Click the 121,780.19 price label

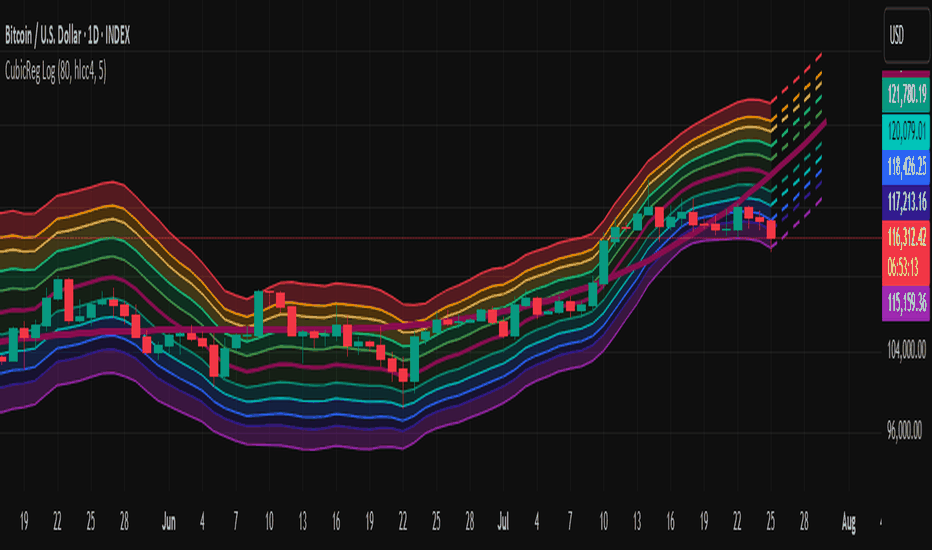pyautogui.click(x=906, y=94)
